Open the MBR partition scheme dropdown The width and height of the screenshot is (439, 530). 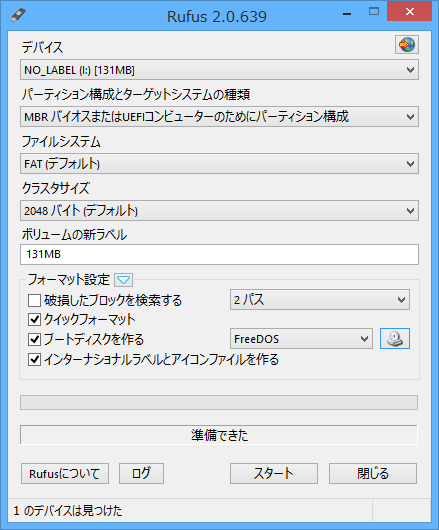click(219, 117)
